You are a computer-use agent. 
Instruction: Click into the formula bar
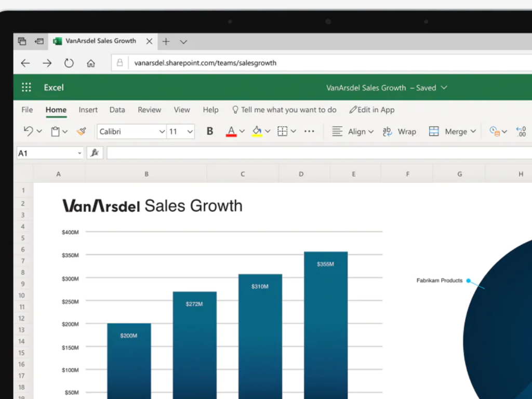[319, 153]
